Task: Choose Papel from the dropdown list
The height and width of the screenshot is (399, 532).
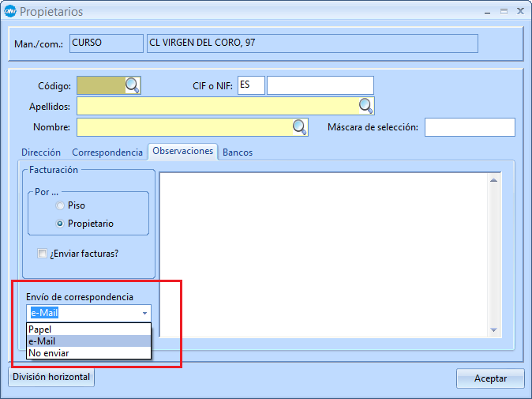Action: (x=88, y=329)
